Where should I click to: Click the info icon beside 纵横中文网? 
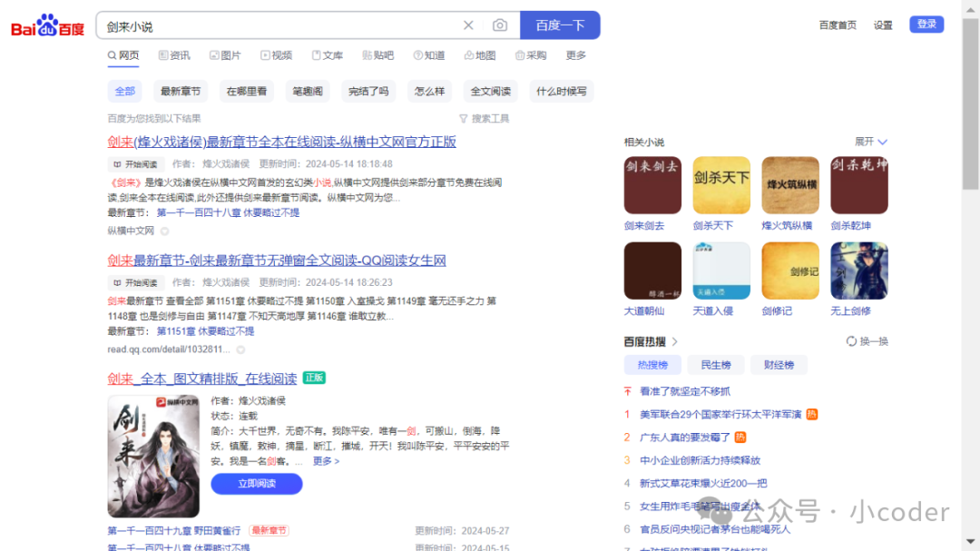162,230
